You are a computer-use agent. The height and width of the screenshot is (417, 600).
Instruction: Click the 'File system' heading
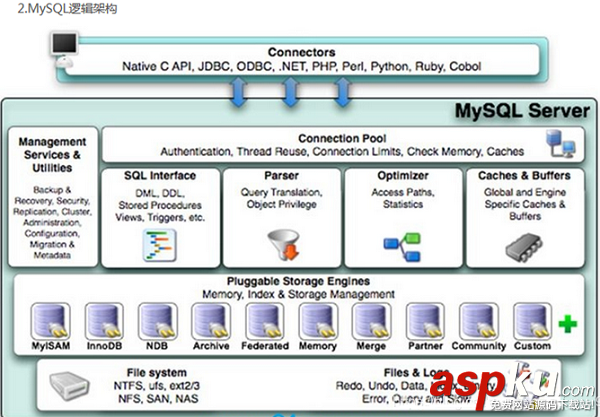157,373
